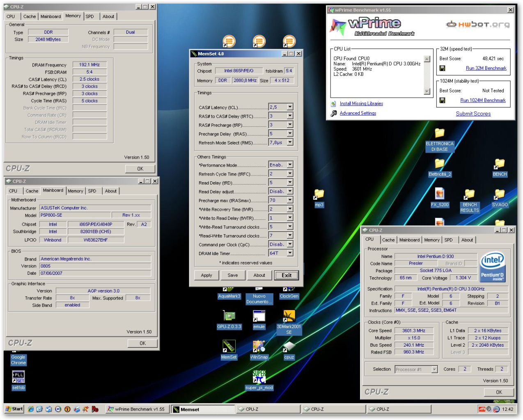Open the setfsb desktop icon
The height and width of the screenshot is (420, 523).
[18, 380]
